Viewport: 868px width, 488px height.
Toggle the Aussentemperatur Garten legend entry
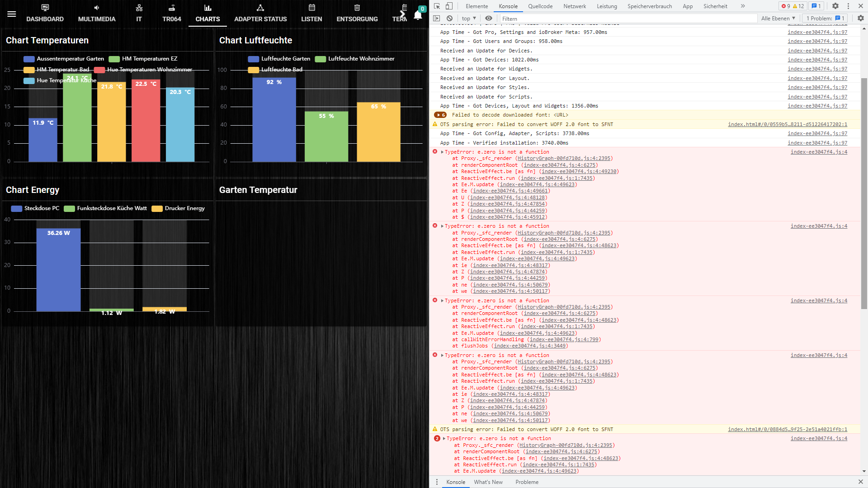point(64,59)
